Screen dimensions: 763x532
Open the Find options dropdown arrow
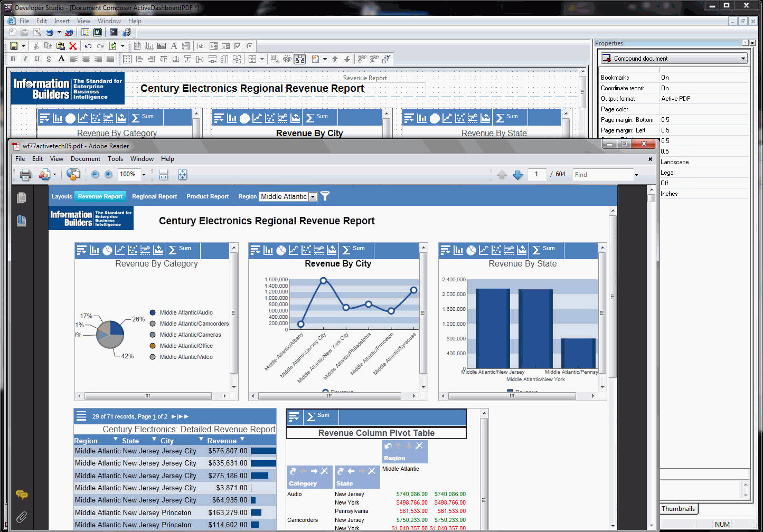tap(636, 175)
